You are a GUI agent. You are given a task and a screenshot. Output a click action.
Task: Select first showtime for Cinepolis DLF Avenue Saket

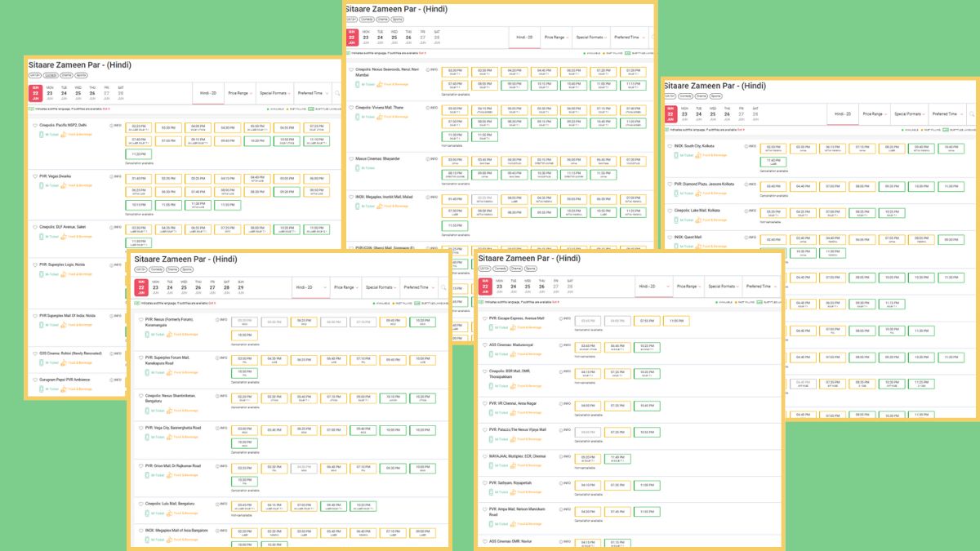click(x=138, y=229)
